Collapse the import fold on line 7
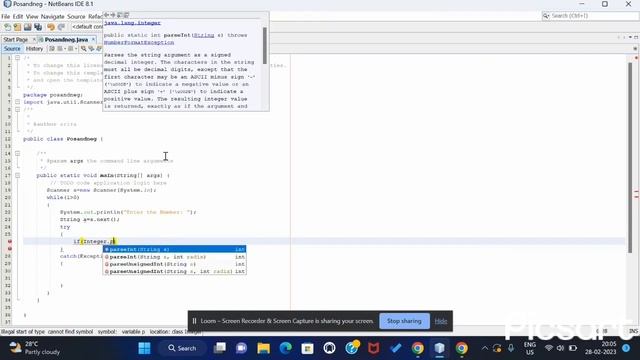Viewport: 640px width, 360px height. [x=18, y=102]
